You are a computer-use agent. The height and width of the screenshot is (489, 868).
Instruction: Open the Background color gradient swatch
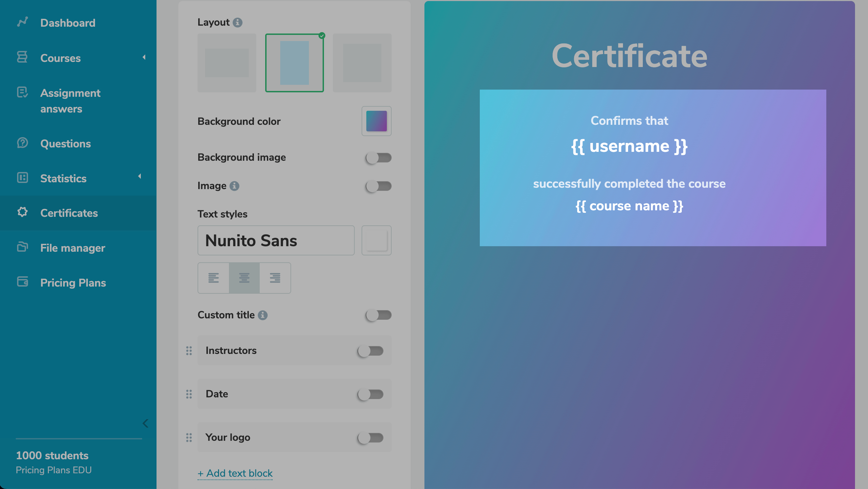click(376, 121)
